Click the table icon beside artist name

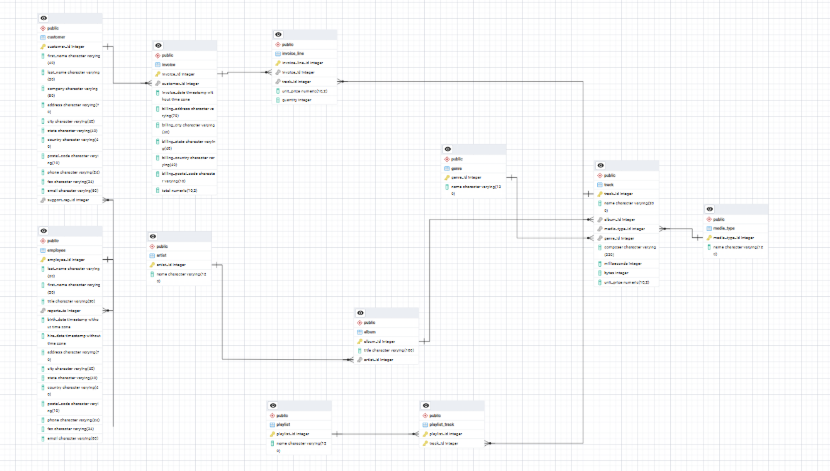(152, 256)
